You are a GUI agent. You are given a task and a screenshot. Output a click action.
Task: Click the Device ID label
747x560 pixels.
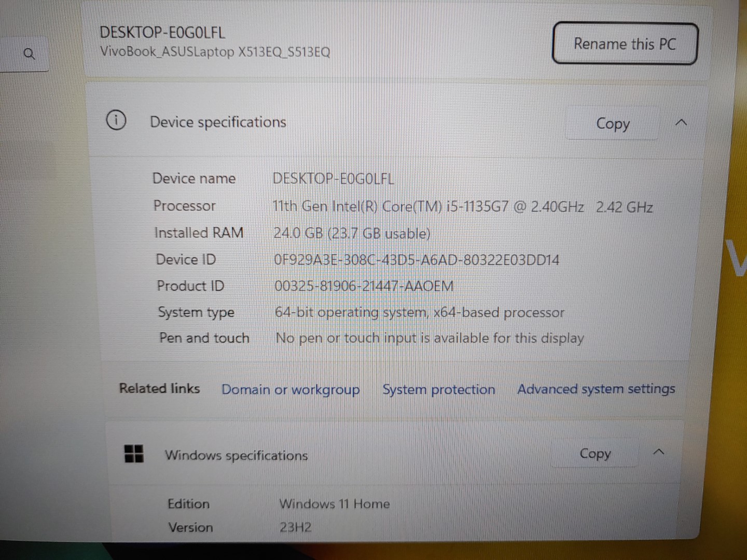(186, 259)
